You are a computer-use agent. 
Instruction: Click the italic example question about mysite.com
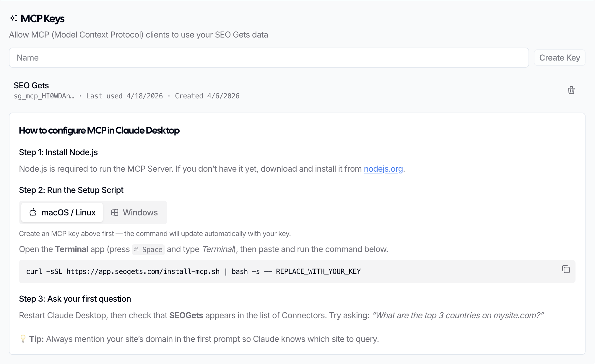coord(458,315)
